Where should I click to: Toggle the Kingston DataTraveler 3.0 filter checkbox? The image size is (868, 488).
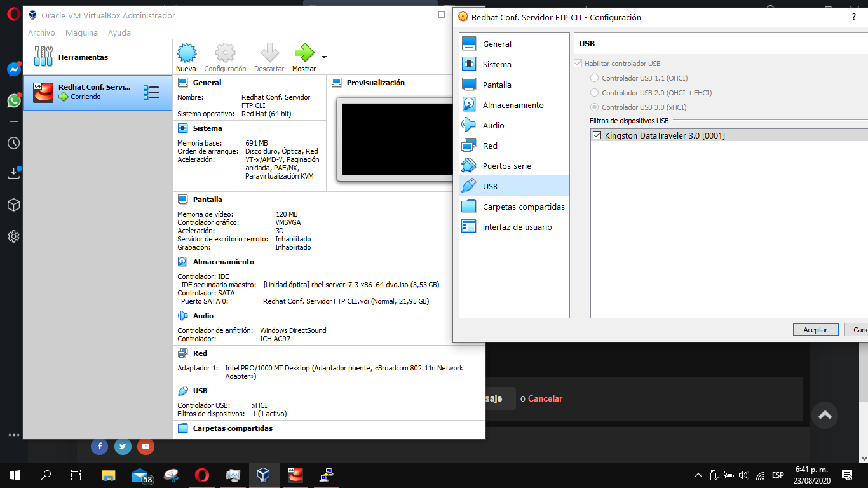[597, 135]
